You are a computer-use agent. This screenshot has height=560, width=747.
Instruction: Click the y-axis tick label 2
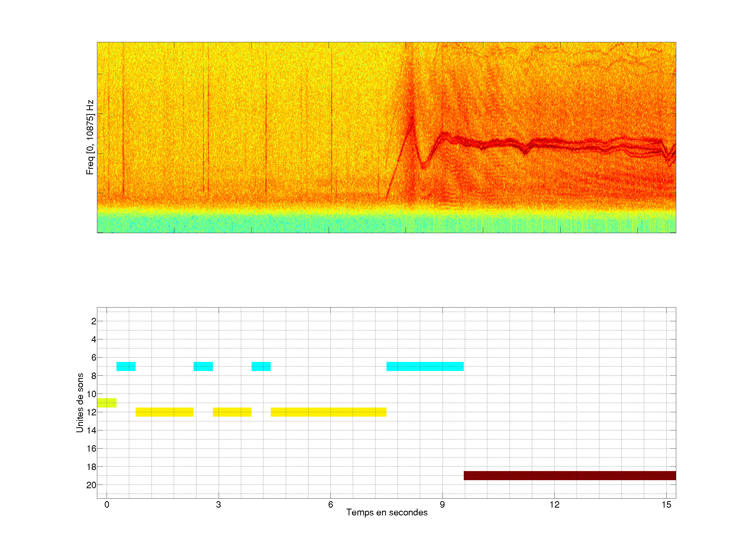pyautogui.click(x=94, y=321)
